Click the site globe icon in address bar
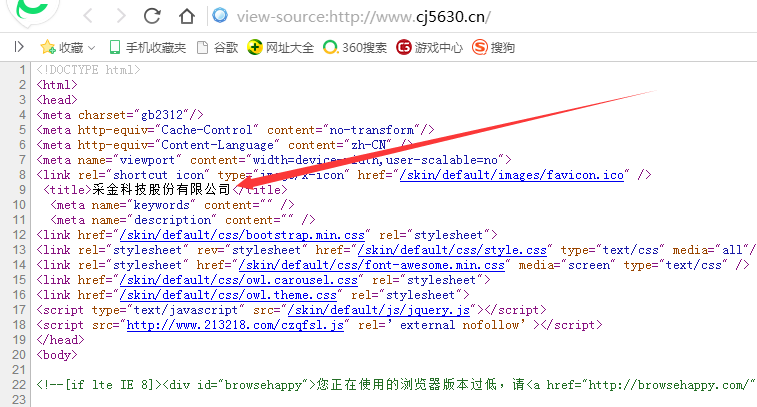This screenshot has height=407, width=757. click(x=220, y=15)
